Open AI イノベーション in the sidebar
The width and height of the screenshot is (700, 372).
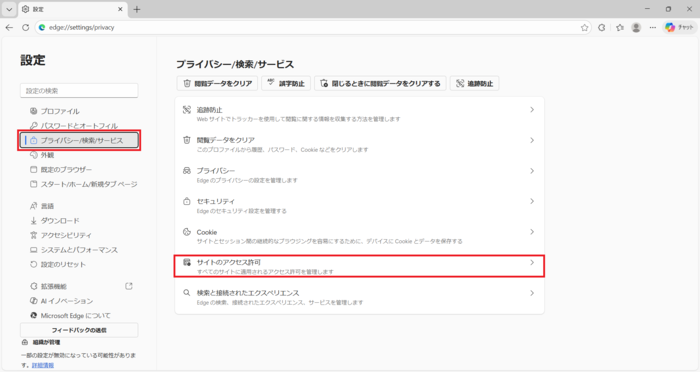click(79, 301)
